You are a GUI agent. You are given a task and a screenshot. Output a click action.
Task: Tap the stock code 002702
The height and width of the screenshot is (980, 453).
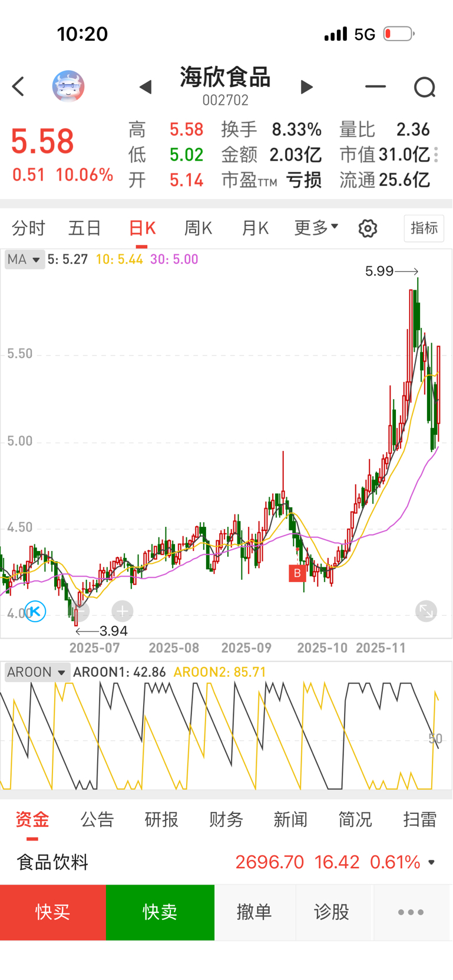226,101
